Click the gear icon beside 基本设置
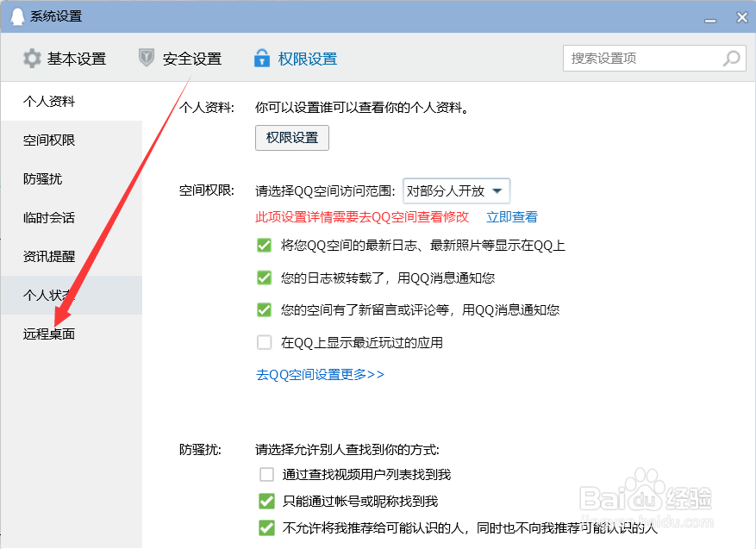Screen dimensions: 756x549 32,58
